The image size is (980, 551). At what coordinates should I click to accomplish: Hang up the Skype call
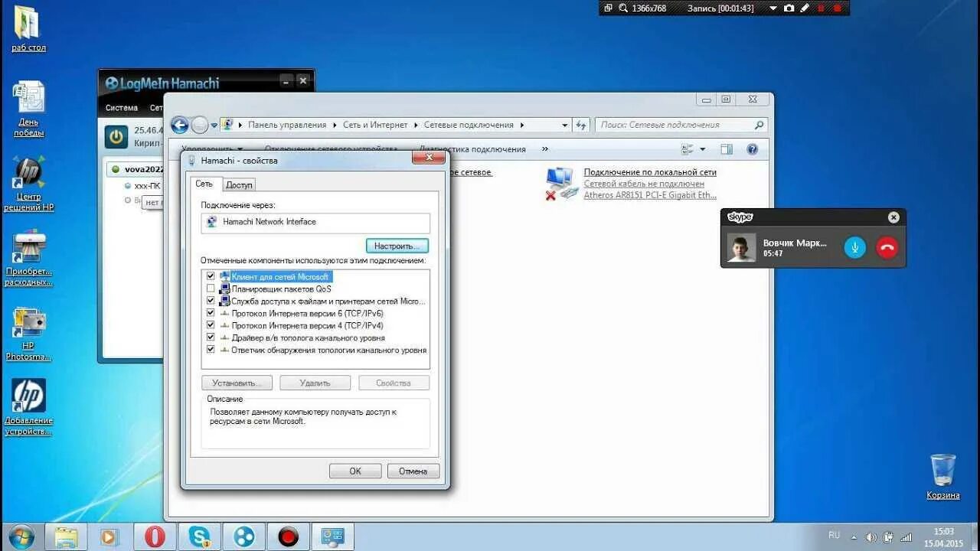887,247
